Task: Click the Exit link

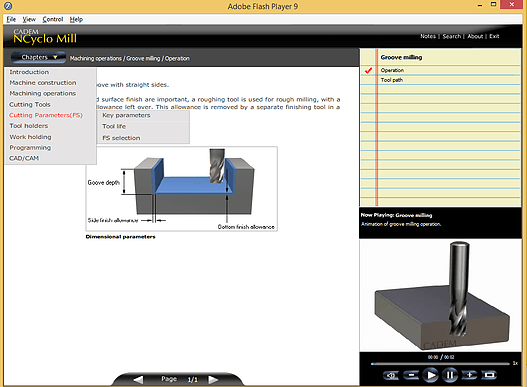Action: (x=494, y=36)
